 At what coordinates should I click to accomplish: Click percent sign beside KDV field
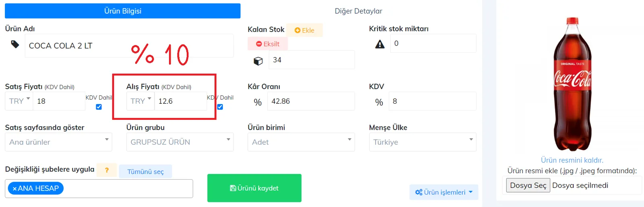click(379, 102)
